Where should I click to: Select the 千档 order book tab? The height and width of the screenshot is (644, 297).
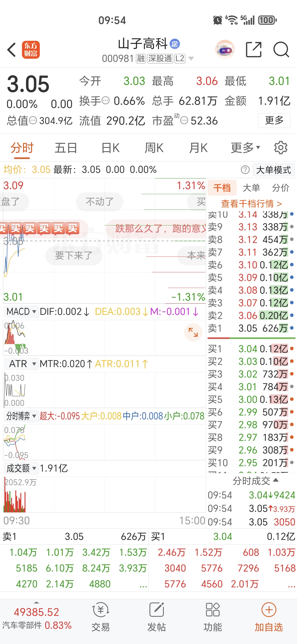click(222, 187)
